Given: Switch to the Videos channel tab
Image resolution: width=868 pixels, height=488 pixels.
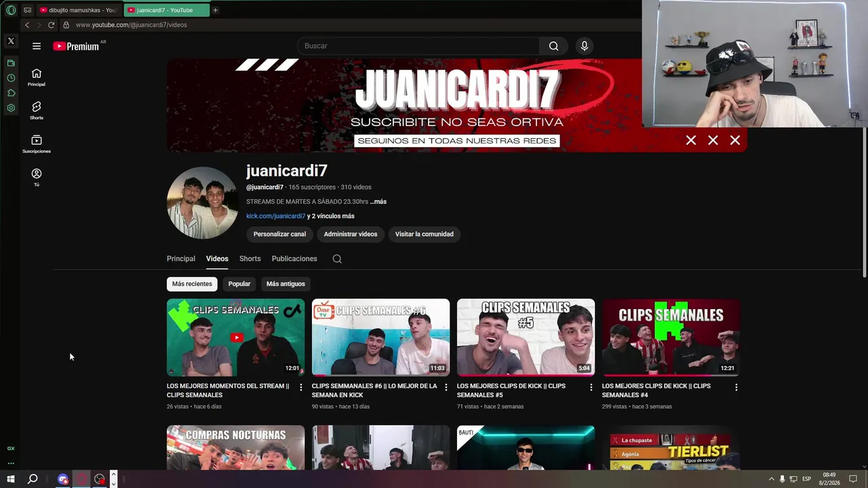Looking at the screenshot, I should tap(217, 259).
